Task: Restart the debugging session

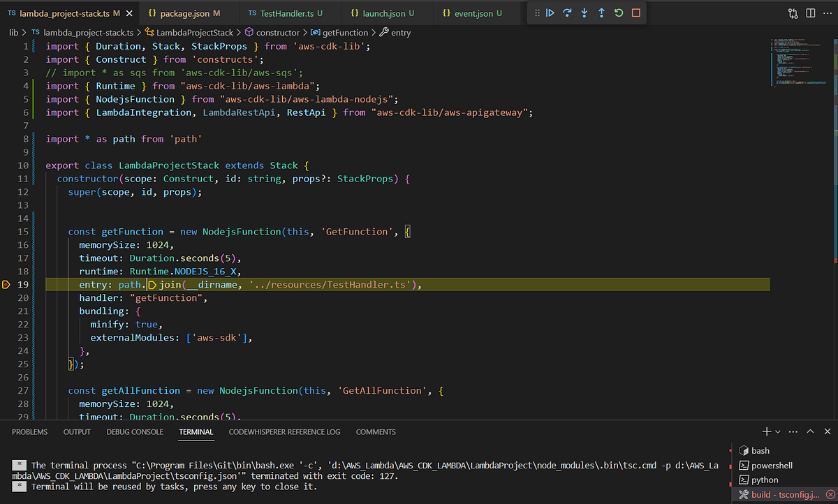Action: click(619, 13)
